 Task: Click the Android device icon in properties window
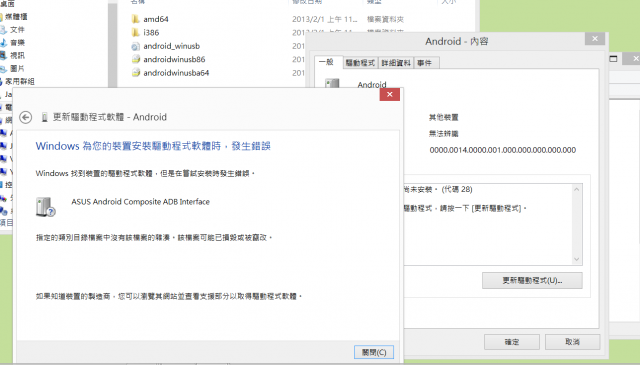332,83
